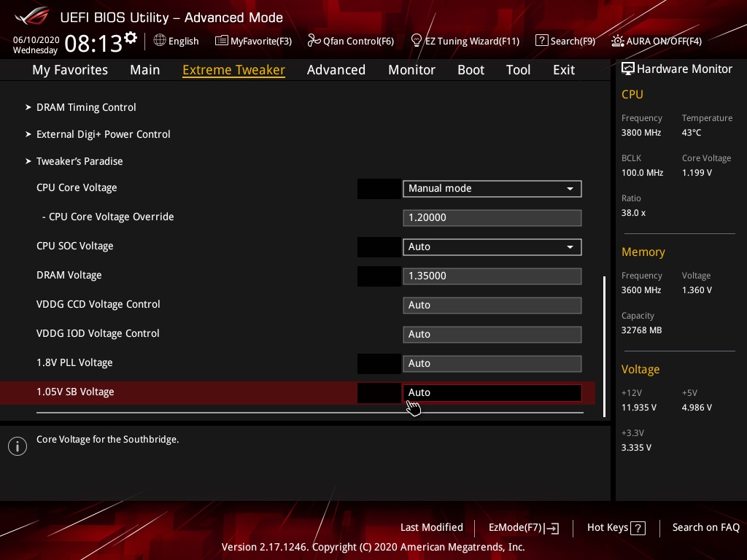Click the globe language icon

tap(160, 41)
